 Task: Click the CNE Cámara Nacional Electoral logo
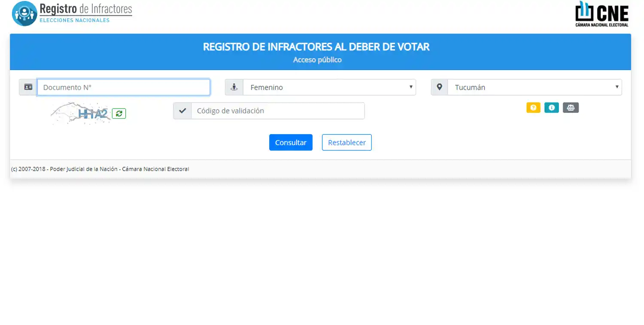click(x=601, y=14)
